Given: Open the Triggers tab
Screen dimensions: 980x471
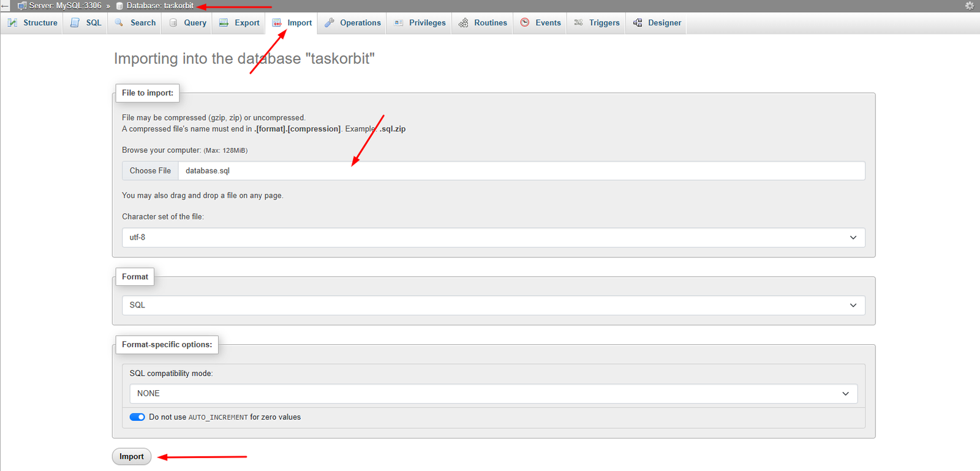Looking at the screenshot, I should [x=597, y=23].
